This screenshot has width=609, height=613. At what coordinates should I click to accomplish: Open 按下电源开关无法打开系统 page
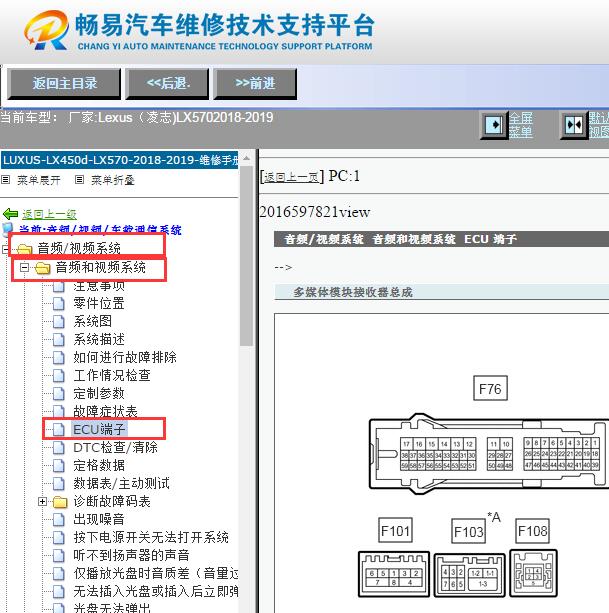tap(151, 538)
